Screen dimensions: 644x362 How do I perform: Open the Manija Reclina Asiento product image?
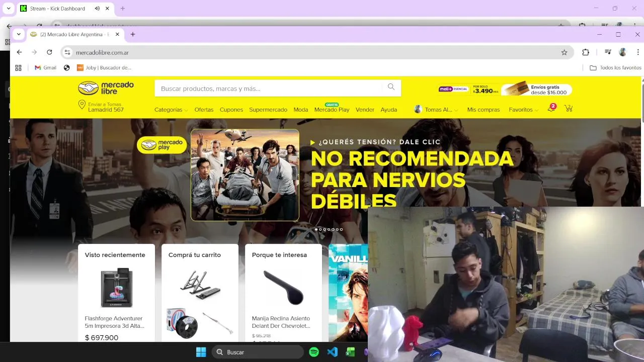click(x=283, y=287)
